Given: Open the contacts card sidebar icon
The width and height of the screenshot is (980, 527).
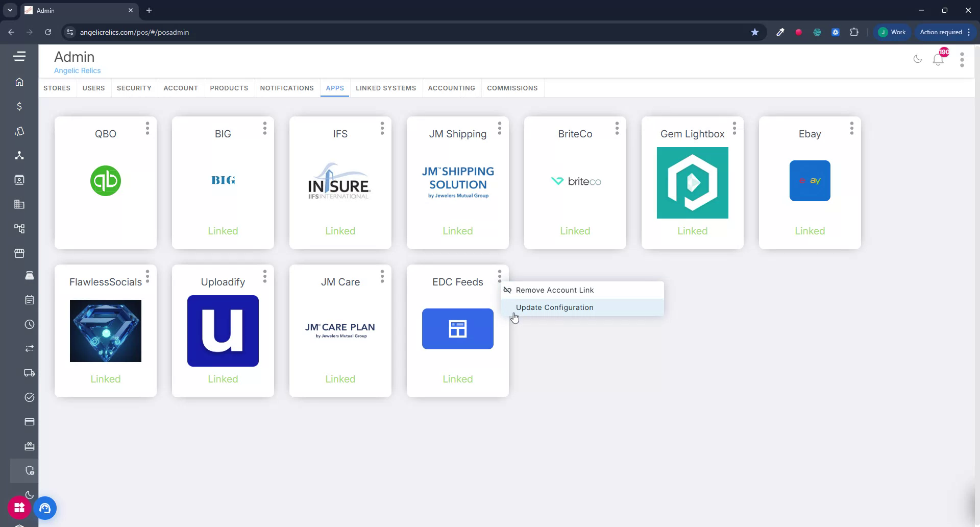Looking at the screenshot, I should pos(19,180).
